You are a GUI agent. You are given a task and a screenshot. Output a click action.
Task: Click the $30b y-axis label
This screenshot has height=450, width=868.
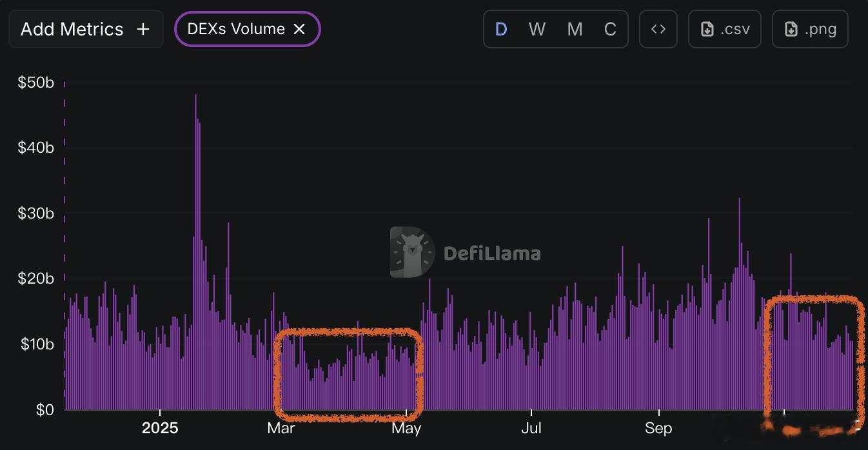pos(36,213)
